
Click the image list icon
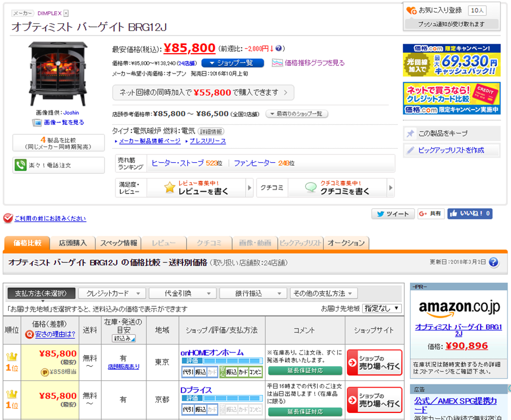37,123
